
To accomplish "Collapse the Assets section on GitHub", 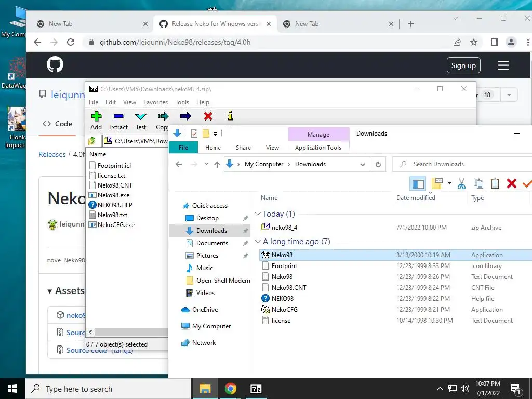I will tap(50, 291).
